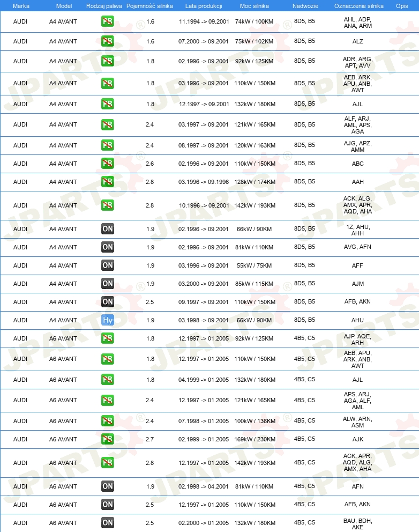Select the ON diesel icon for A4 Avant 2.5
The width and height of the screenshot is (419, 532).
pyautogui.click(x=108, y=302)
